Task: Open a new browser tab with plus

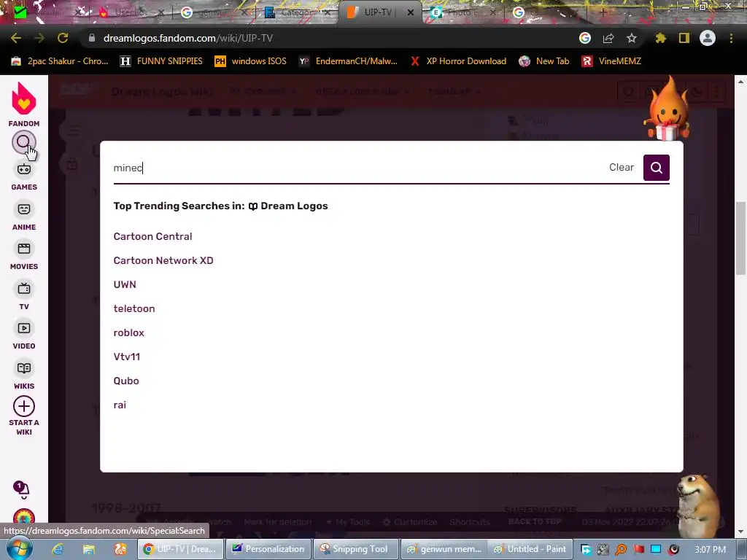Action: [603, 13]
